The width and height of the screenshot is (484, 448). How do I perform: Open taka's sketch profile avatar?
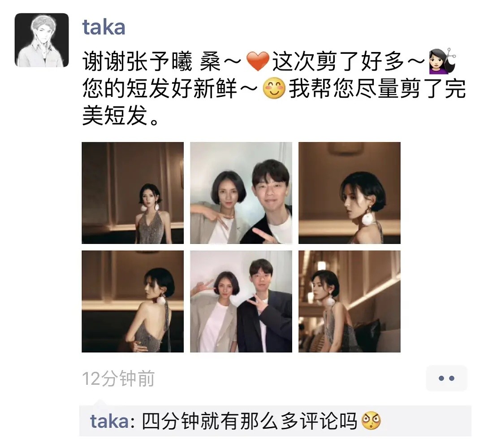pyautogui.click(x=42, y=40)
